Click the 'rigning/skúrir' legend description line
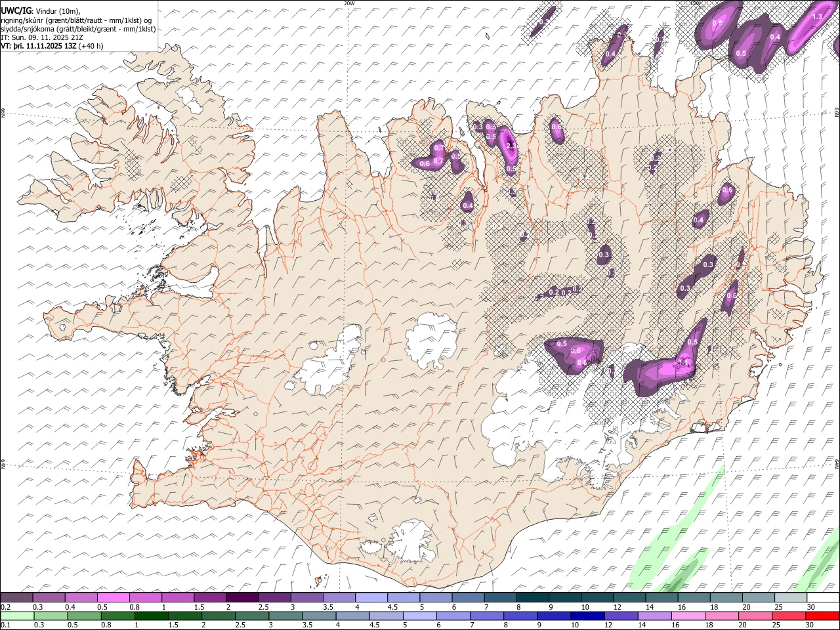This screenshot has width=840, height=630. [x=77, y=20]
